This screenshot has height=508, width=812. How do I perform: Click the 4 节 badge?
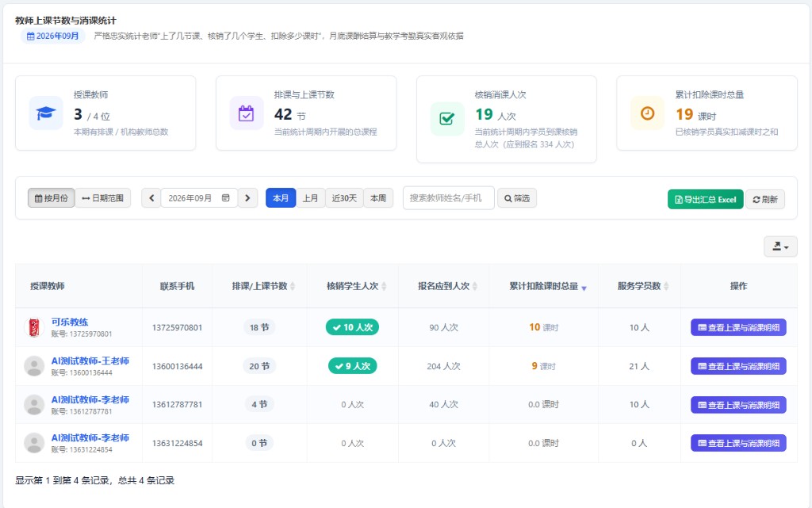[x=259, y=404]
